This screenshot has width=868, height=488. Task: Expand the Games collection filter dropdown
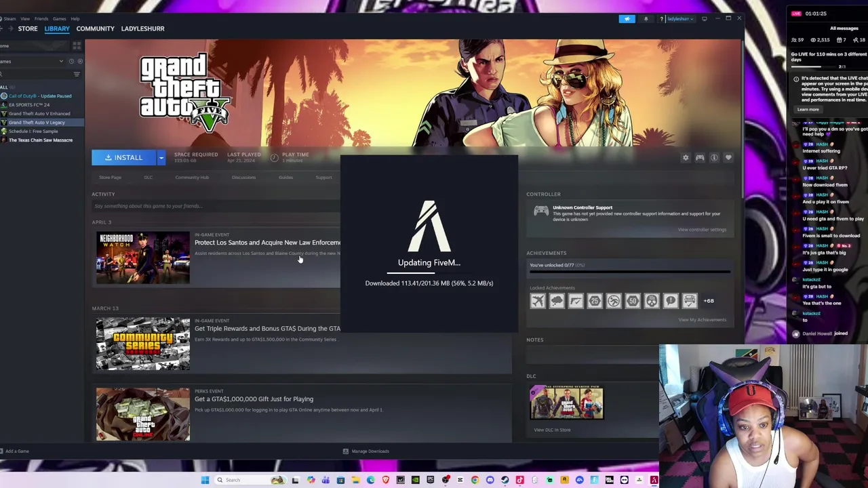[61, 61]
